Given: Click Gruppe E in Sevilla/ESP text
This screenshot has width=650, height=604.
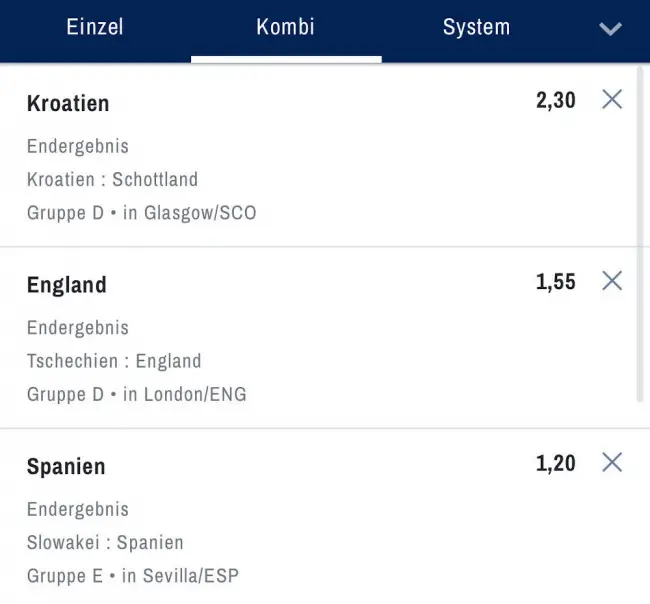Looking at the screenshot, I should point(133,576).
